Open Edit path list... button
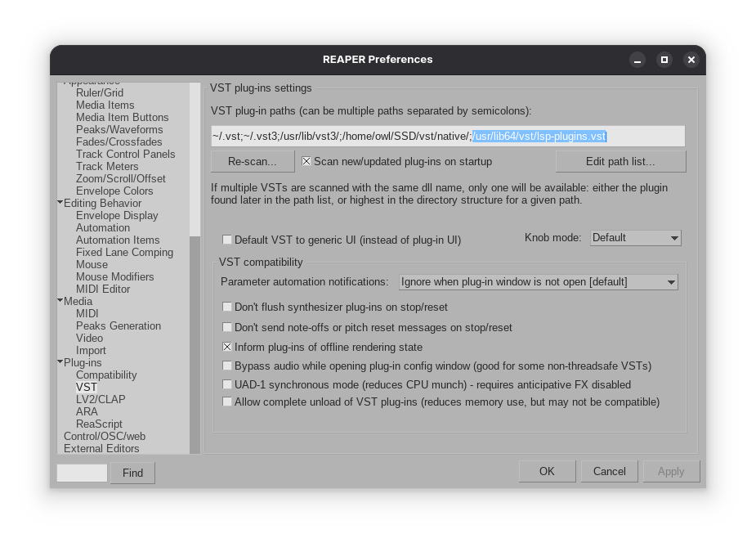Image resolution: width=756 pixels, height=543 pixels. pyautogui.click(x=620, y=162)
